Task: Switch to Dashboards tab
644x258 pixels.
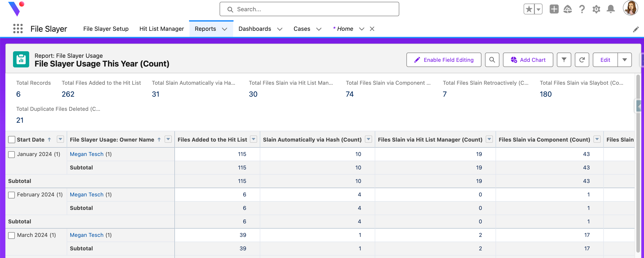Action: coord(254,29)
